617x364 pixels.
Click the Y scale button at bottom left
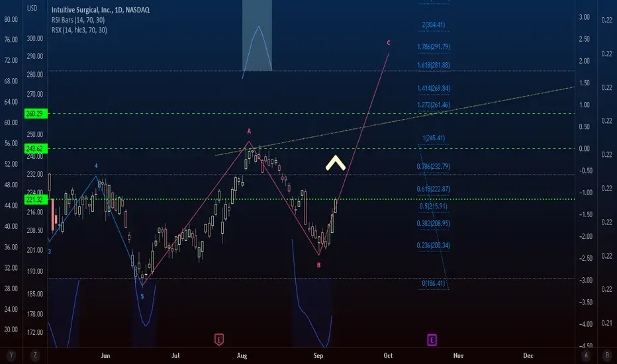pyautogui.click(x=11, y=355)
